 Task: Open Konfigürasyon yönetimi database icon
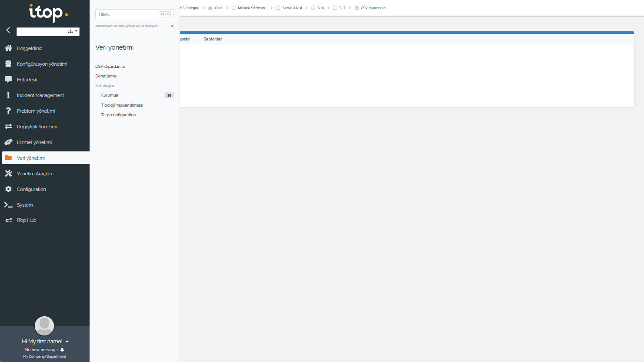[8, 64]
